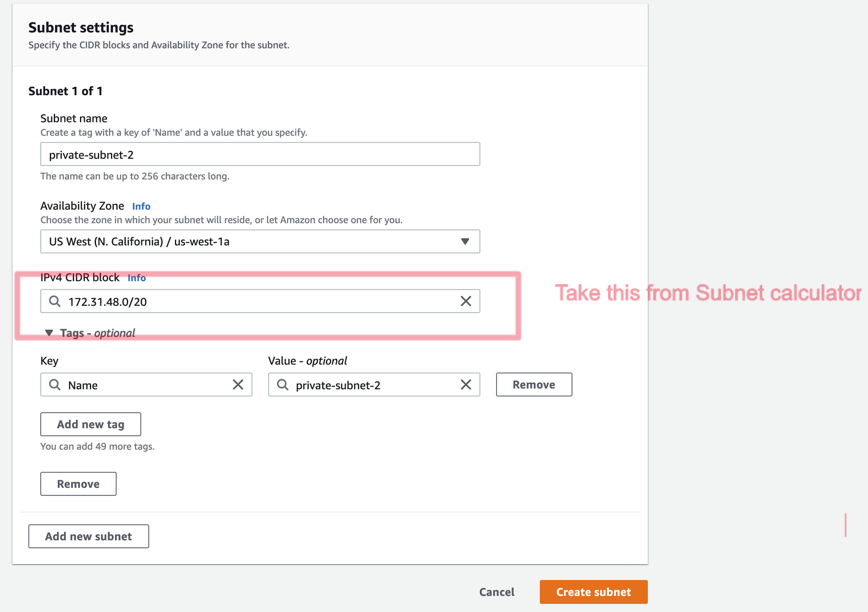Click the Key field search icon
The width and height of the screenshot is (868, 612).
coord(55,384)
